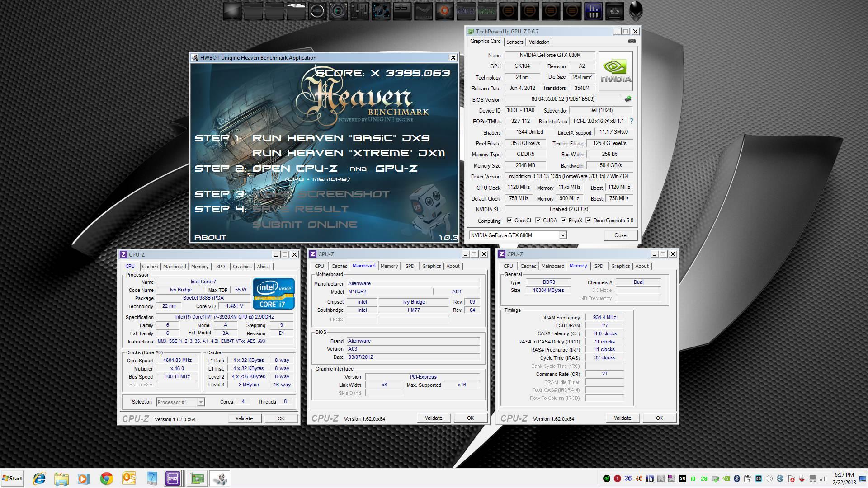Viewport: 868px width, 488px height.
Task: Click the Steam icon in the top dock
Action: 424,11
